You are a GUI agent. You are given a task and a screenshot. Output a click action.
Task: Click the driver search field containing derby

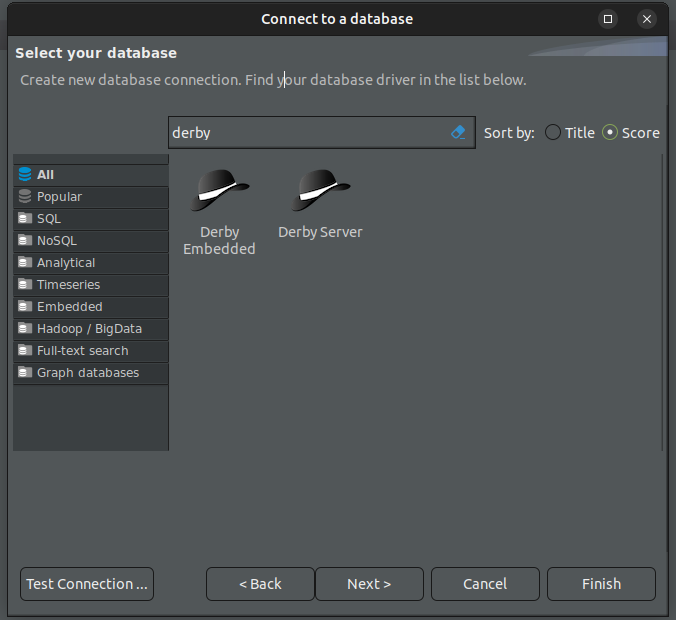(x=305, y=132)
